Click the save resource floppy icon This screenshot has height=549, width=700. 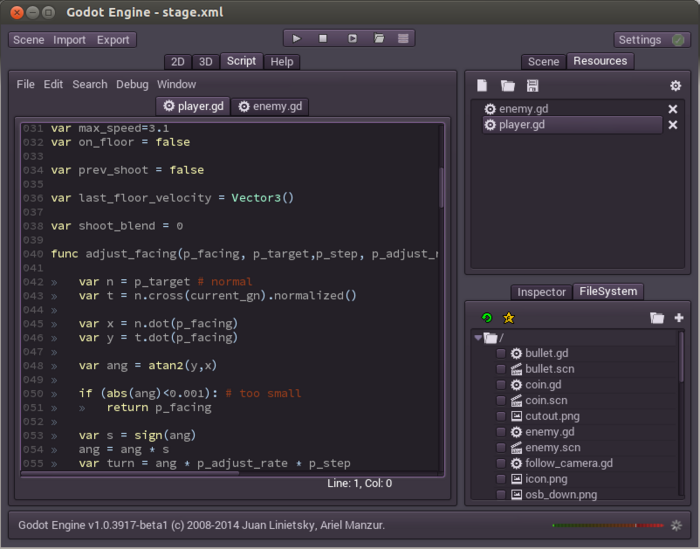pyautogui.click(x=532, y=85)
